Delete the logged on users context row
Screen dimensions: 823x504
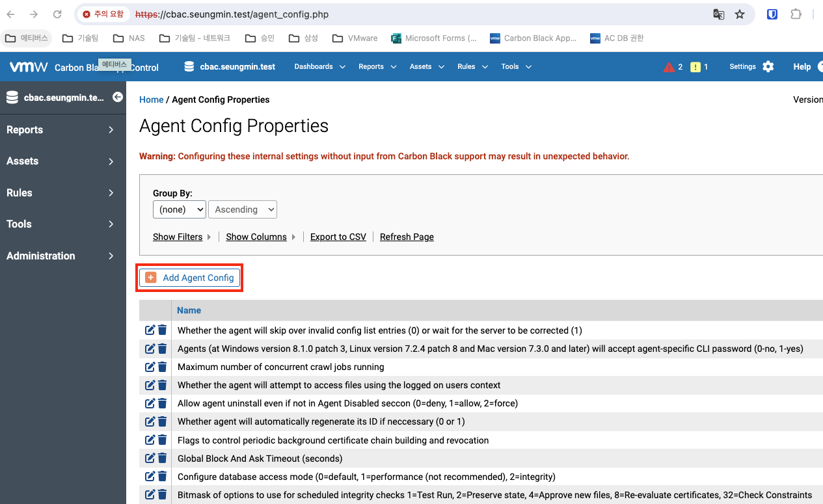click(163, 385)
